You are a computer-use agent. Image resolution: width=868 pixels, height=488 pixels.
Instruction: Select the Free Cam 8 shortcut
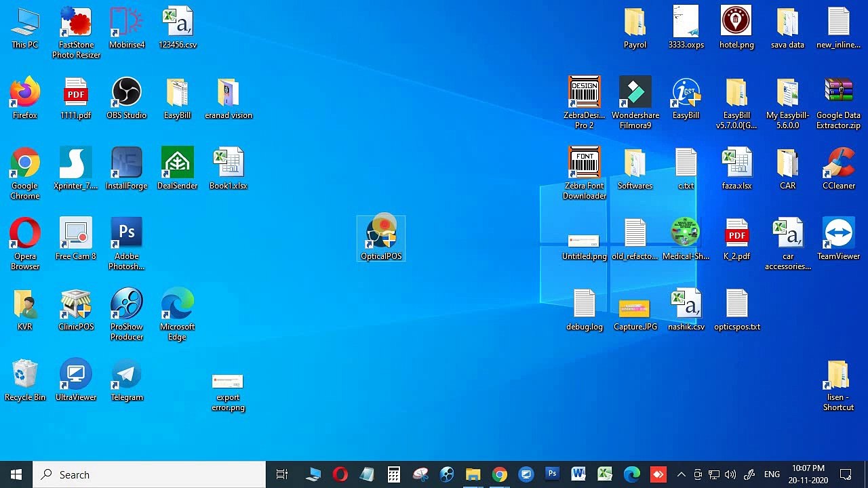tap(76, 239)
